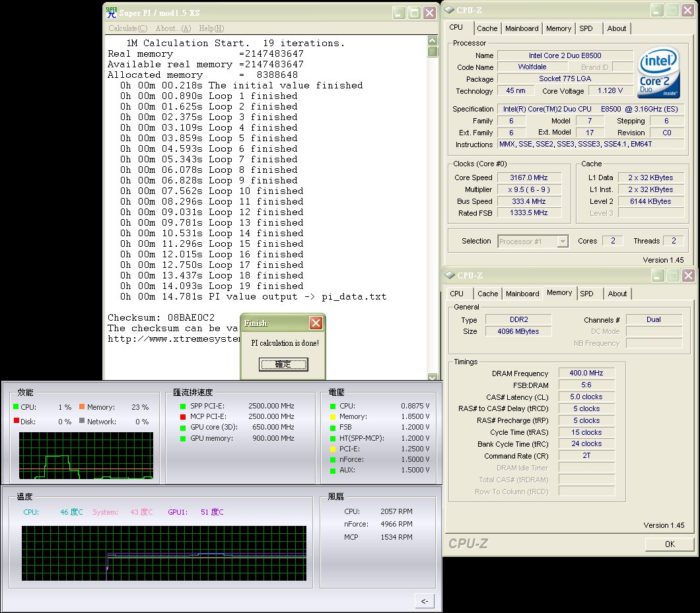Viewport: 700px width, 613px height.
Task: Click green indicator beside SPP PCI-E
Action: coord(182,406)
